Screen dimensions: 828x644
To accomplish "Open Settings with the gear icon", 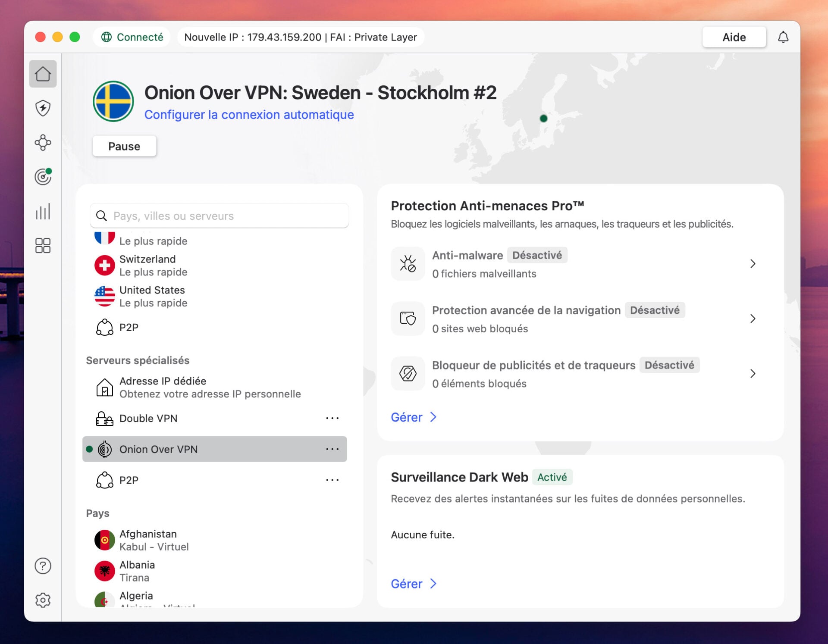I will pyautogui.click(x=43, y=600).
